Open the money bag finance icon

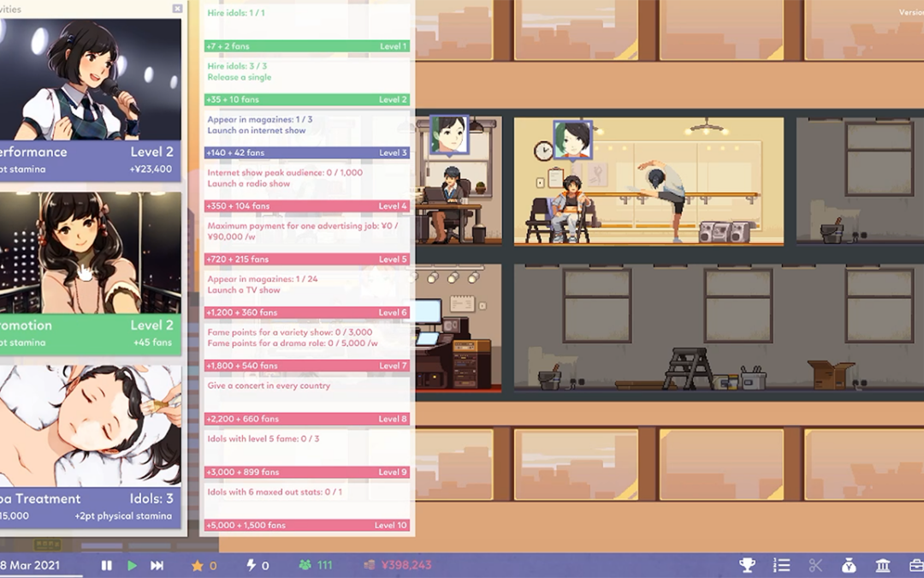(849, 565)
